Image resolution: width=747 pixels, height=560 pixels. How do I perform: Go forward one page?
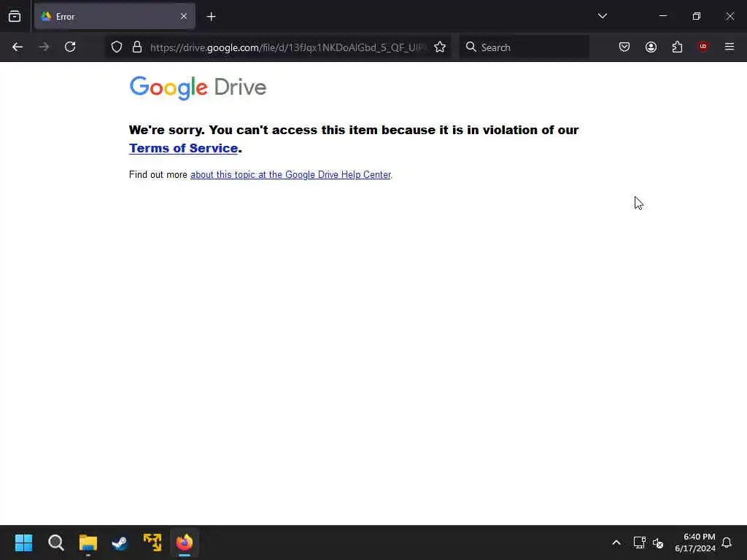click(44, 47)
